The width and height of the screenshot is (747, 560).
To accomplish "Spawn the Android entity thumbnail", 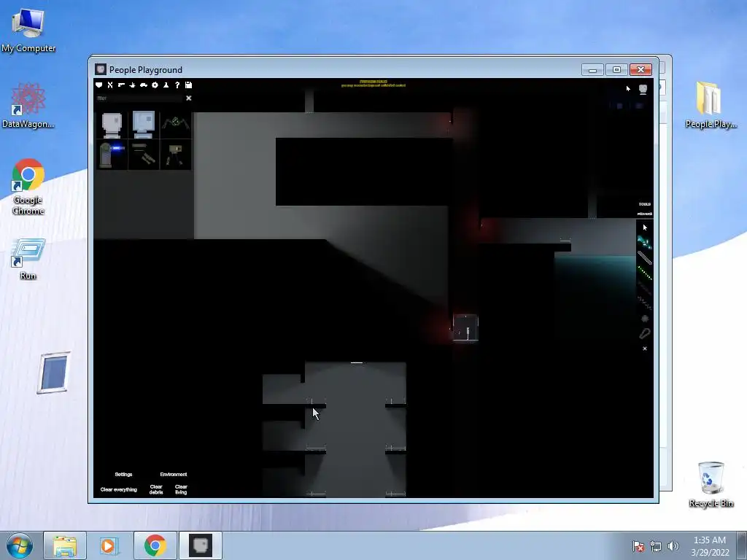I will coord(144,125).
